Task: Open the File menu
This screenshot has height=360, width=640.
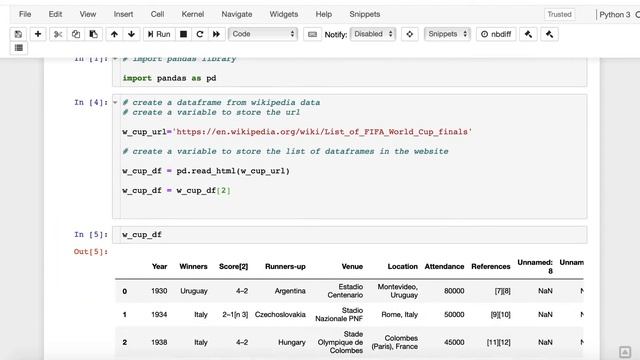Action: (25, 14)
